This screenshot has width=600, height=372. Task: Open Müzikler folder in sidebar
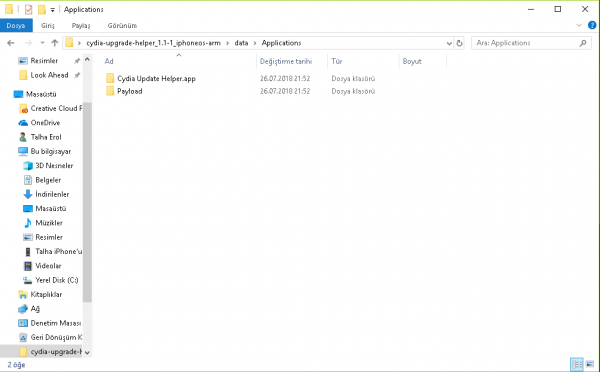click(x=49, y=223)
